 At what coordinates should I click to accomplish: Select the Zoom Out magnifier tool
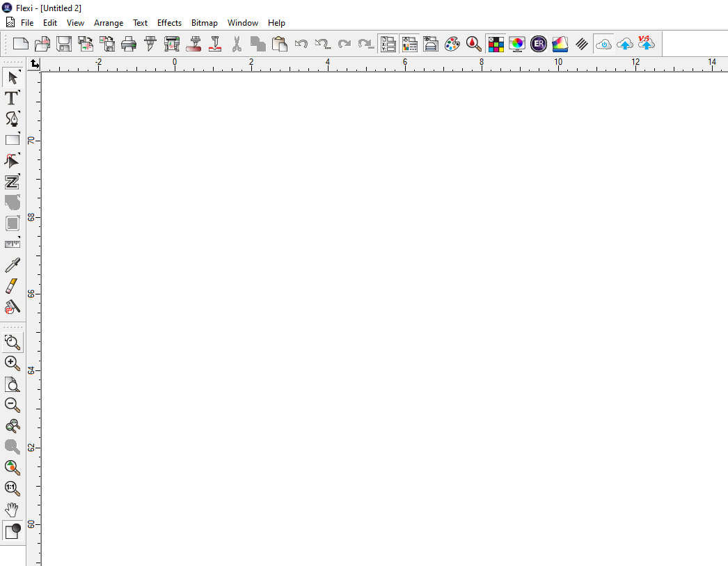coord(12,404)
